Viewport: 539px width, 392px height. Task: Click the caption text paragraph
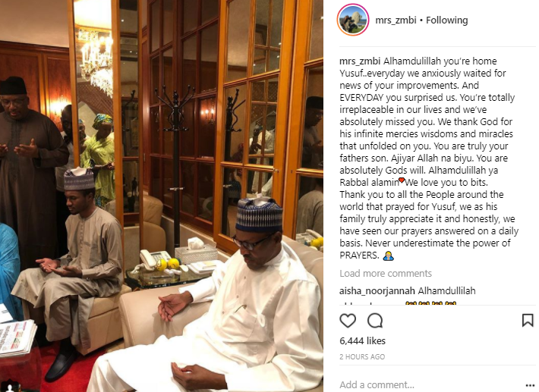(x=429, y=158)
